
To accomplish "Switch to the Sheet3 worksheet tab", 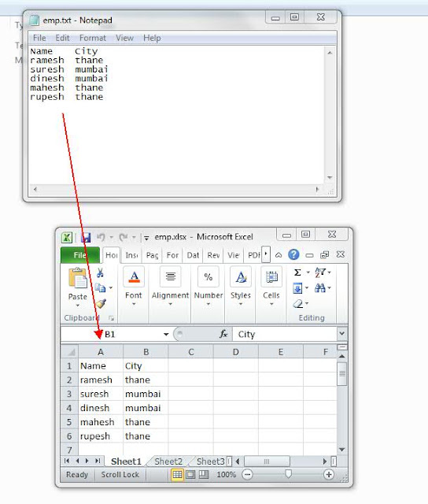I will [x=210, y=461].
